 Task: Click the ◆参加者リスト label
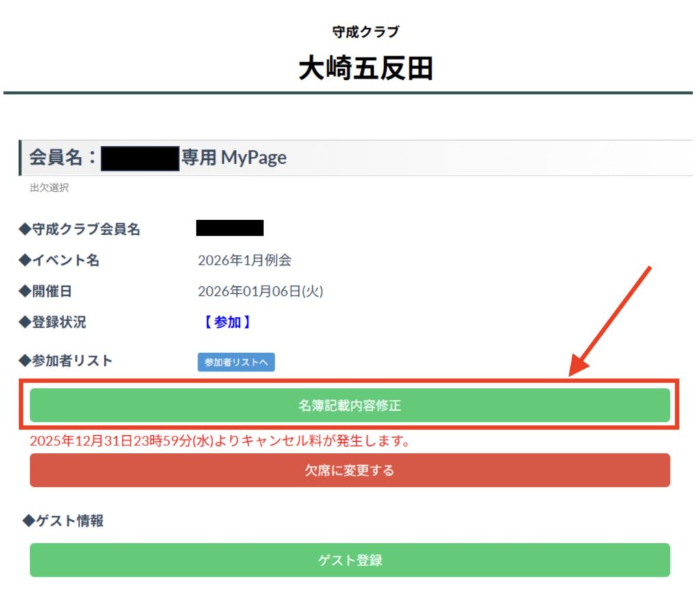click(x=66, y=361)
